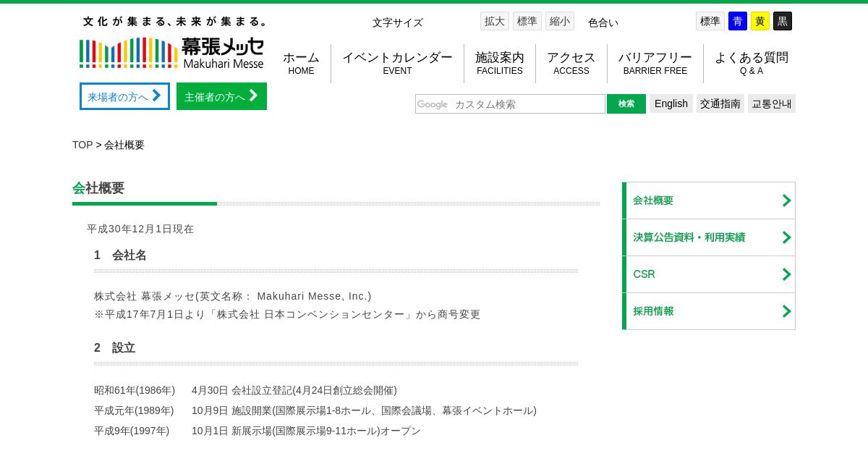Click company name line 株式会社 幕張メッセ
The width and height of the screenshot is (868, 456).
click(233, 296)
